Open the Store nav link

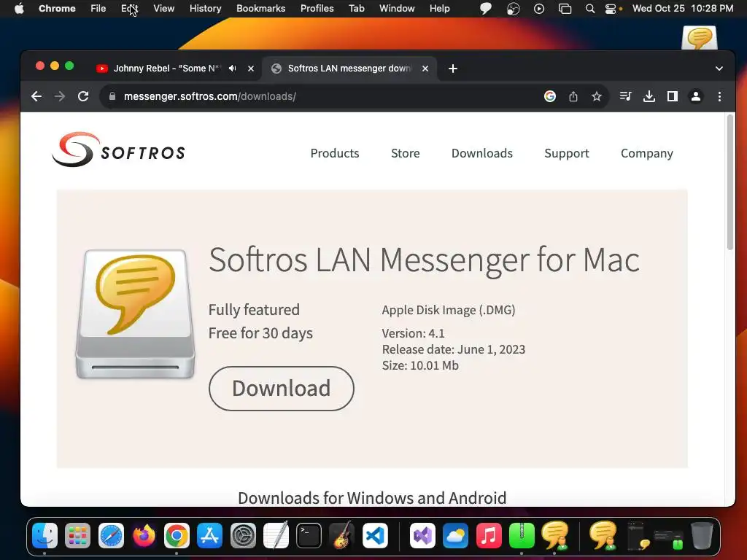pos(406,153)
